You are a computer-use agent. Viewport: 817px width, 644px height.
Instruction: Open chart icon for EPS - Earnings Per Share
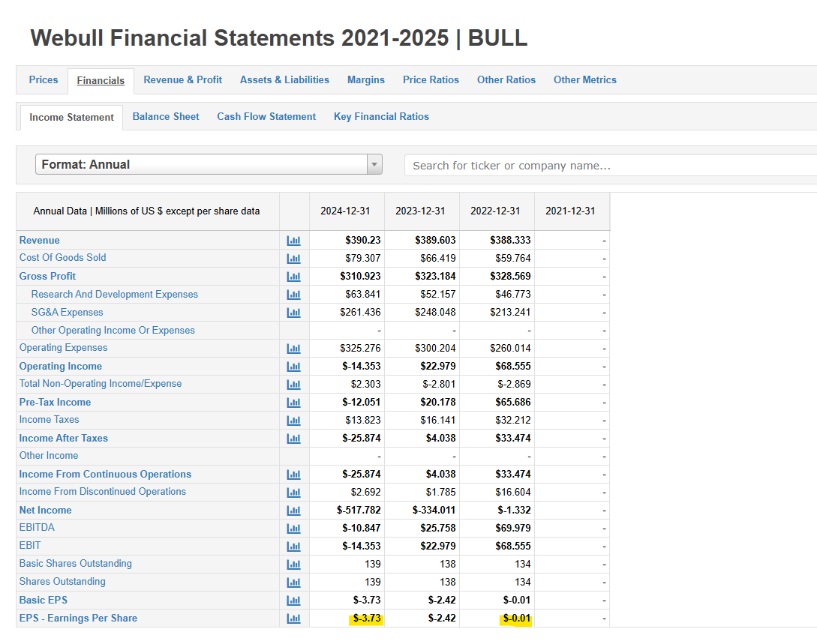[294, 619]
